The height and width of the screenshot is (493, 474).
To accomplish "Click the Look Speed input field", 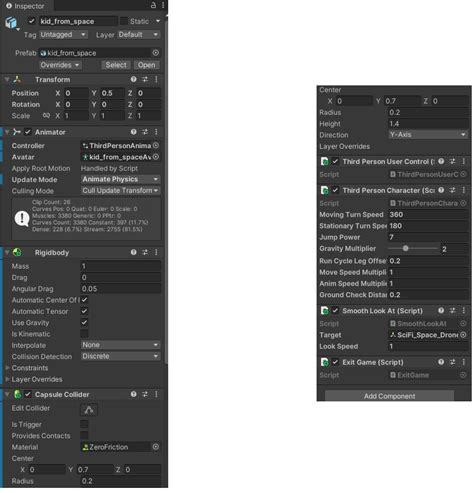I will coord(428,346).
